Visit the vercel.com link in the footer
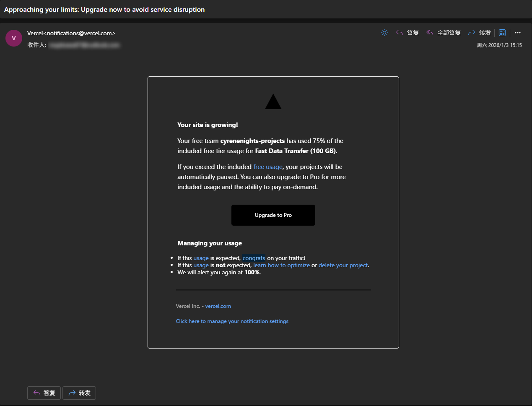The height and width of the screenshot is (406, 532). point(218,306)
